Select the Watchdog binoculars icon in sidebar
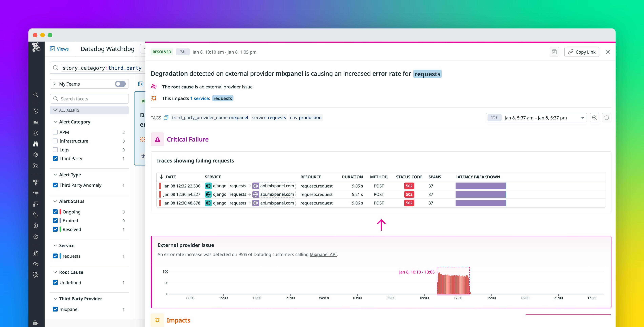644x327 pixels. [36, 144]
